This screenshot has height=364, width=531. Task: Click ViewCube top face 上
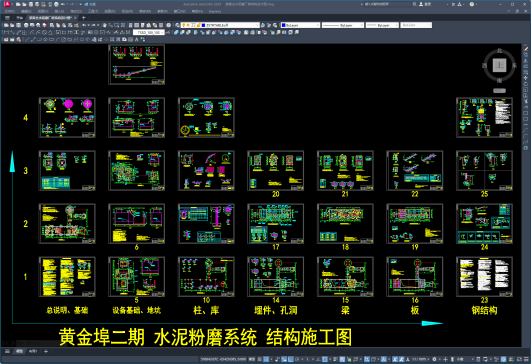tap(499, 65)
